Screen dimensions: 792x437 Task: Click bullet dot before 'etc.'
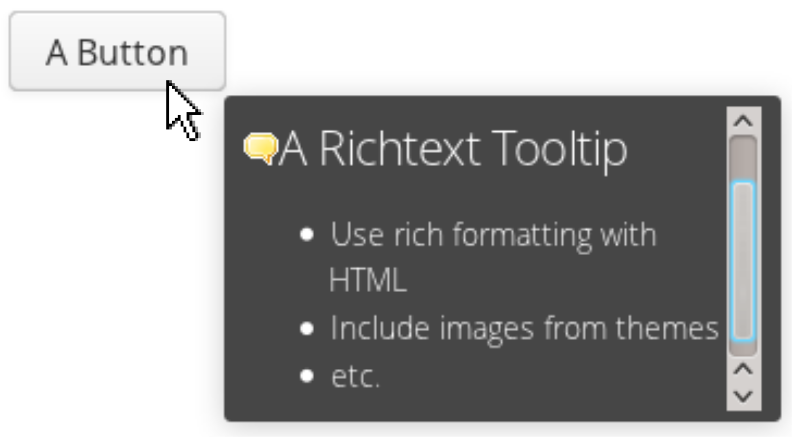click(307, 376)
